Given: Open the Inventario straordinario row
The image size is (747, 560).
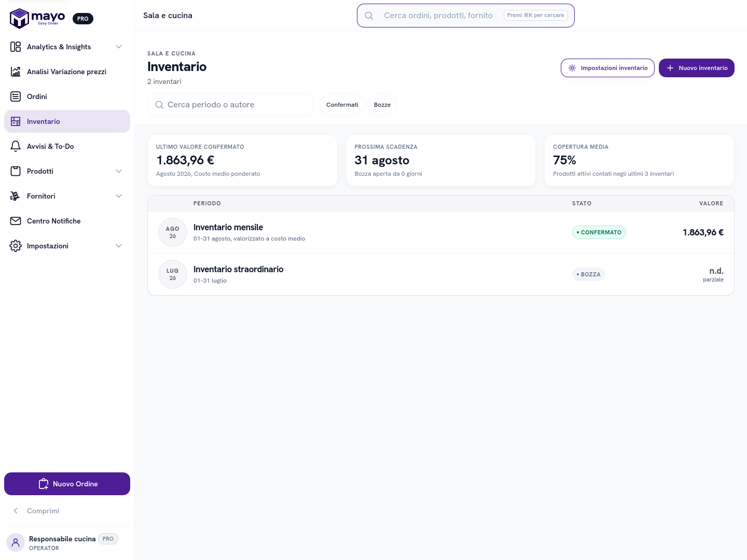Looking at the screenshot, I should [441, 274].
